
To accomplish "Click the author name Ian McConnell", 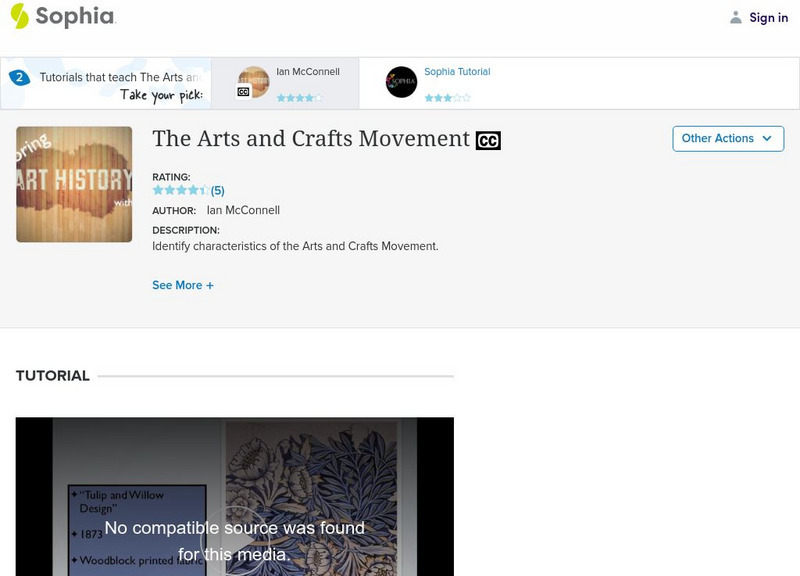I will 243,211.
